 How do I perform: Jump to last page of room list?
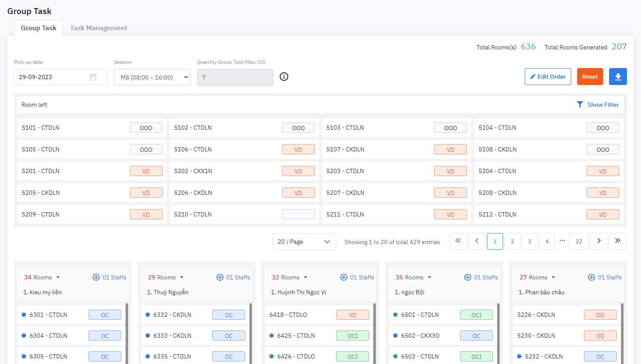(x=617, y=241)
